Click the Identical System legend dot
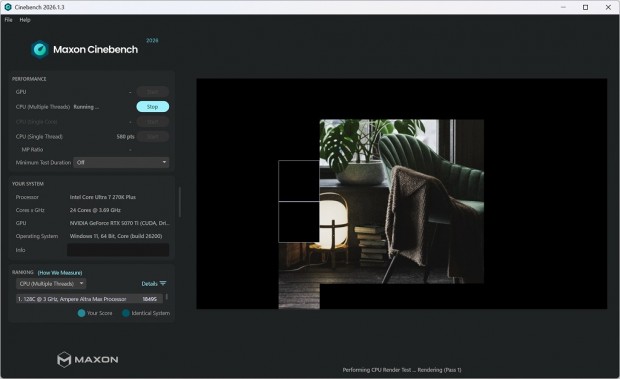620x379 pixels. click(126, 313)
